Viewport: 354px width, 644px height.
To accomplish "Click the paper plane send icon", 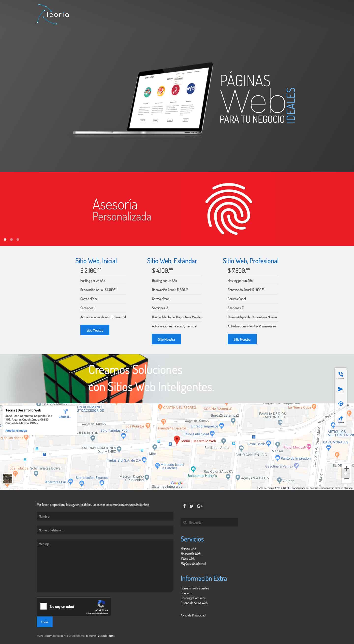I will [340, 389].
